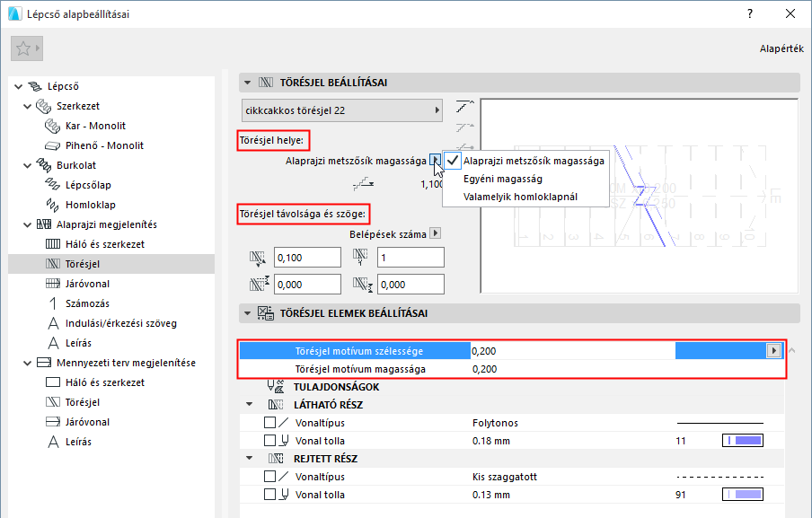Screen dimensions: 812x518
Task: Open Háló és szerkezet under Alaprajzi megjelenítés
Action: point(104,244)
